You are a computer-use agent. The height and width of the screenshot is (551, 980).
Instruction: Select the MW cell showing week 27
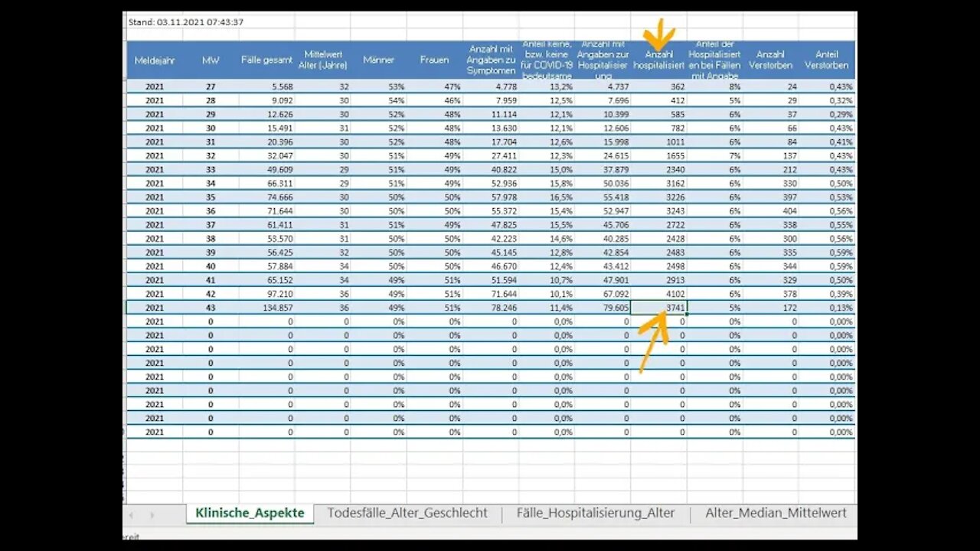[x=211, y=87]
